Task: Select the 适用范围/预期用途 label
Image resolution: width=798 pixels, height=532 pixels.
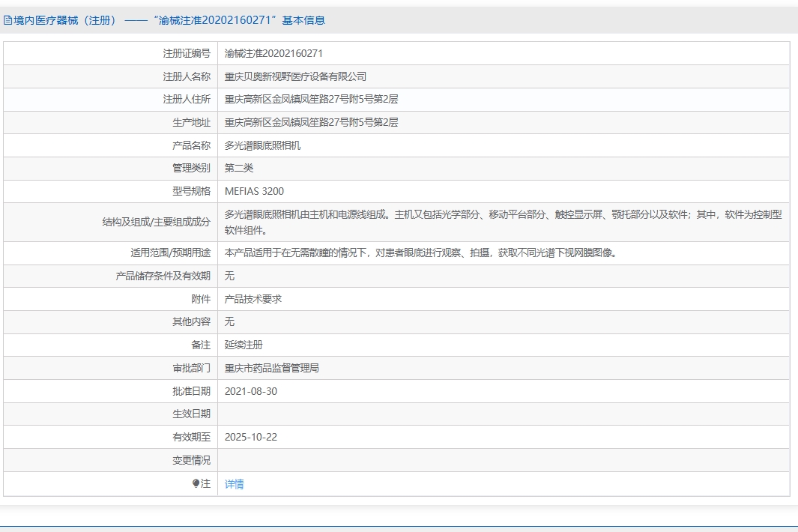Action: (x=171, y=253)
